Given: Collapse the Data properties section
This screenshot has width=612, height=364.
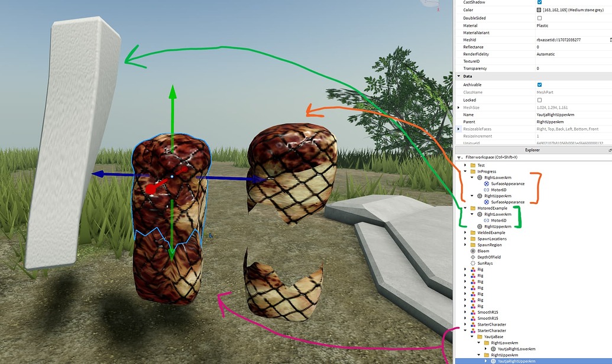Looking at the screenshot, I should pos(459,76).
